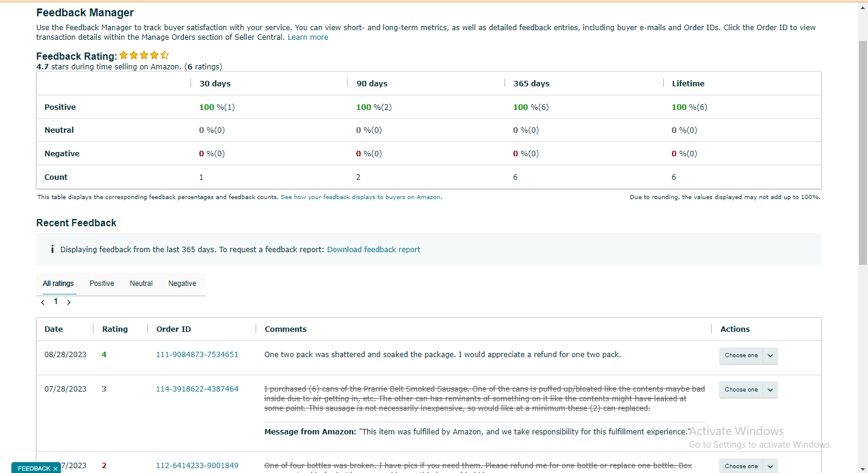Click the Feedback Manager heading
The width and height of the screenshot is (868, 473).
point(85,13)
